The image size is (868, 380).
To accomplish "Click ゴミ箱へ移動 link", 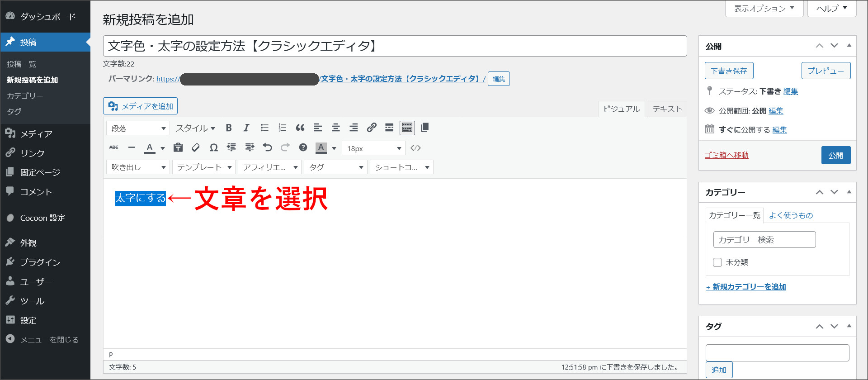I will coord(726,155).
